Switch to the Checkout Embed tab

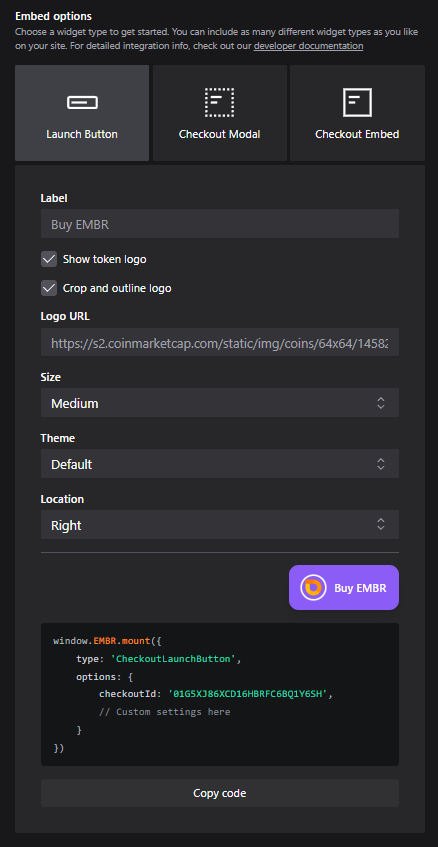[358, 113]
